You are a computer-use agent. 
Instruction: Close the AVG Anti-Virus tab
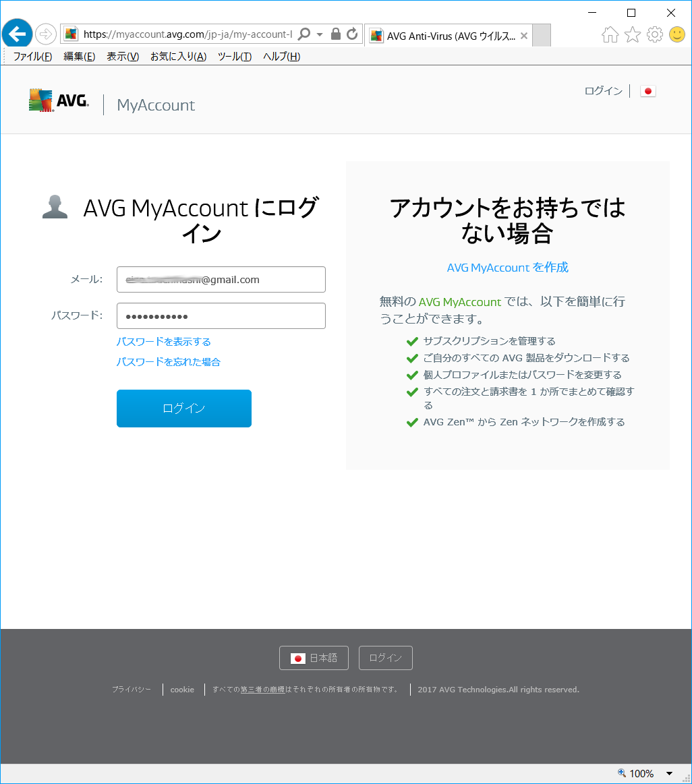click(524, 36)
